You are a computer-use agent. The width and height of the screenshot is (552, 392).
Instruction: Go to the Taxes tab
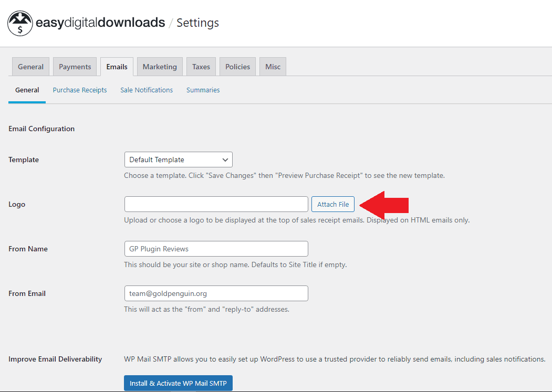(201, 67)
